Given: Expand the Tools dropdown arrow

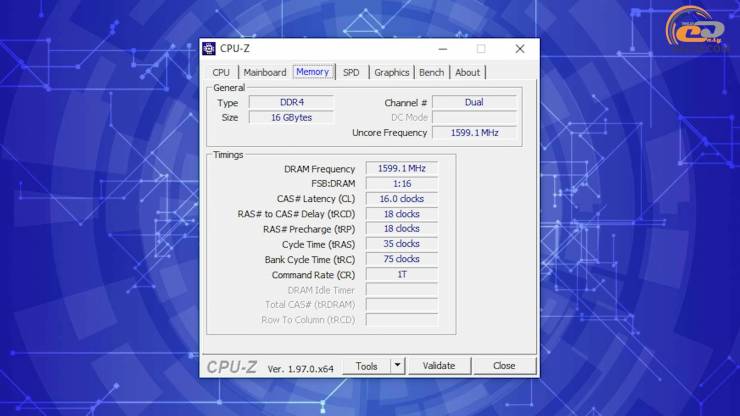Looking at the screenshot, I should 397,366.
